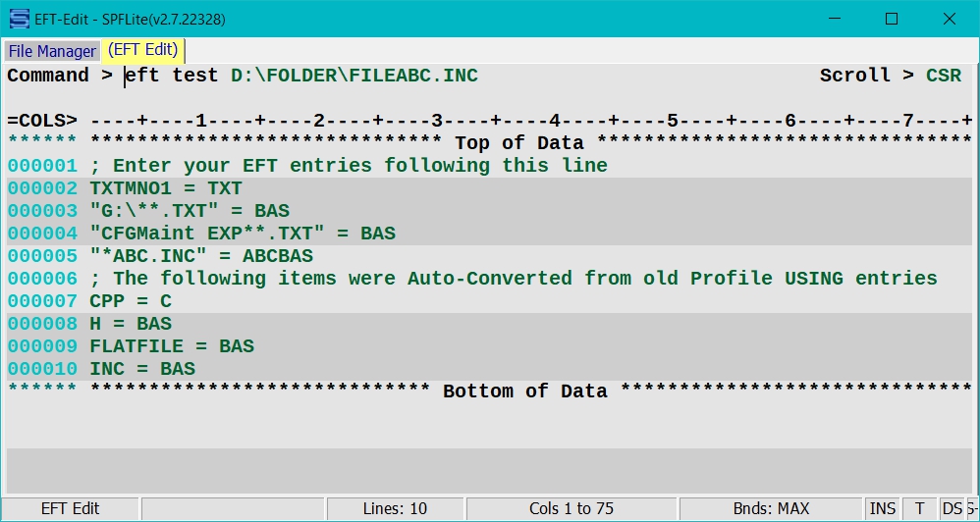Click the Cols 1 to 75 status box
Image resolution: width=980 pixels, height=522 pixels.
572,509
